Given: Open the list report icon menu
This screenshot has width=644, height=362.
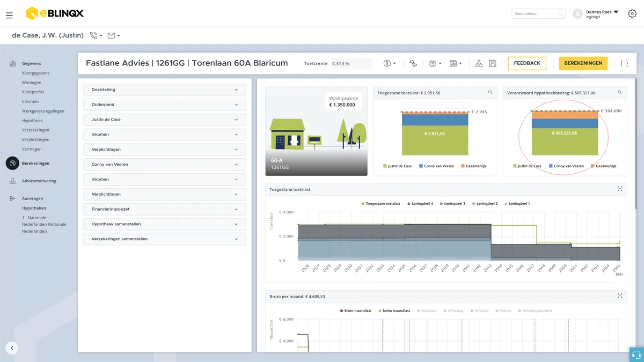Looking at the screenshot, I should click(435, 63).
